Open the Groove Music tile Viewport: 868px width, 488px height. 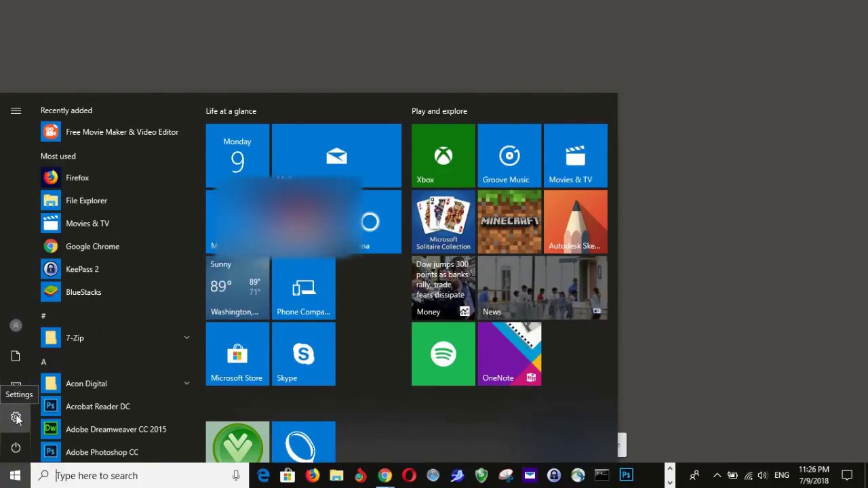coord(509,155)
